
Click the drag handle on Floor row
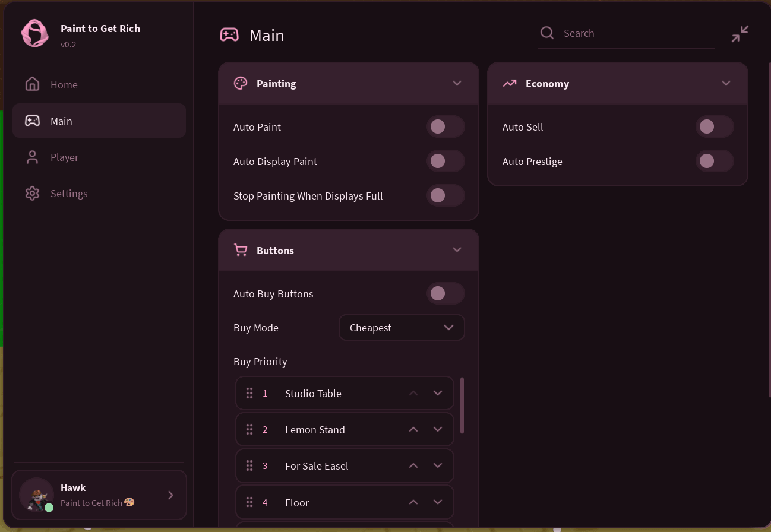tap(249, 502)
